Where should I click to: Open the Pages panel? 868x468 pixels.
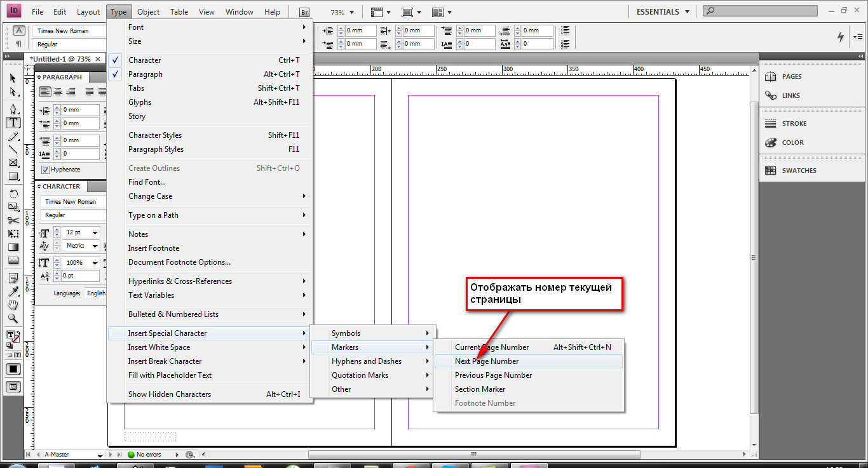(791, 76)
